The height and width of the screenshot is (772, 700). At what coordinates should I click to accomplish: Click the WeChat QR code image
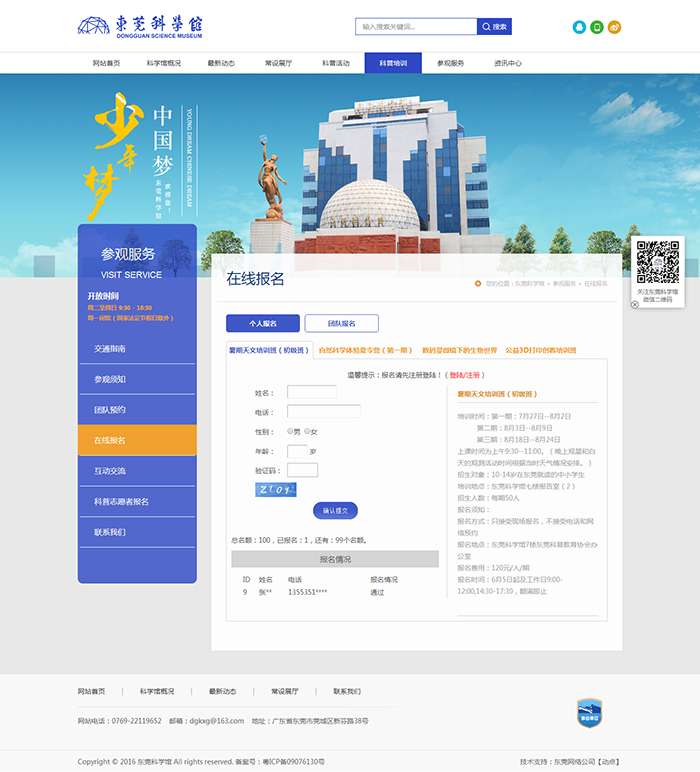pyautogui.click(x=658, y=263)
